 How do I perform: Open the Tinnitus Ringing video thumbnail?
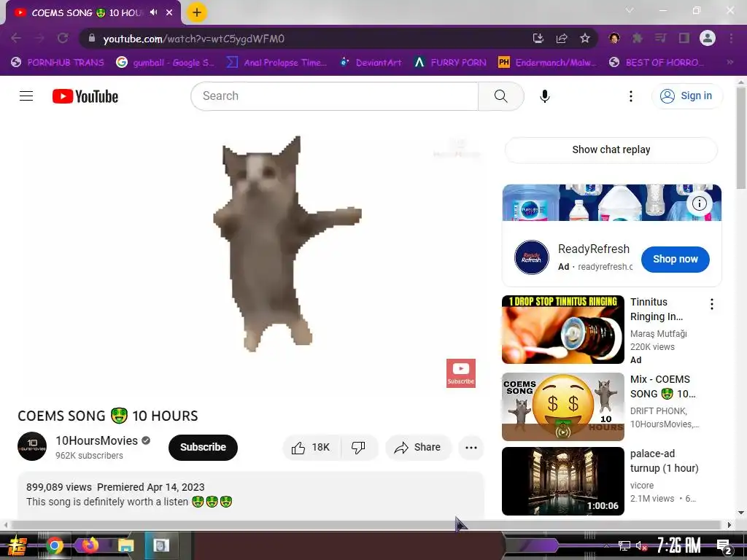coord(562,330)
